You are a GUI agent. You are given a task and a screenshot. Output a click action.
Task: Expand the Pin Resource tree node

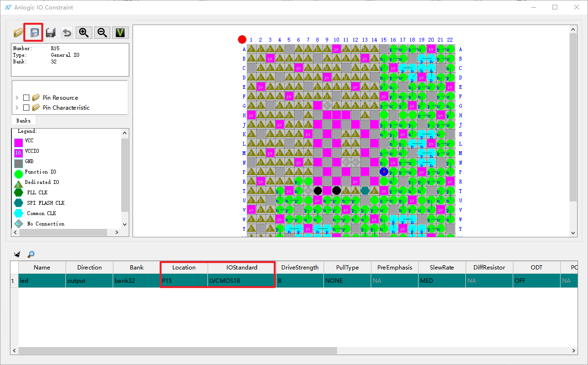point(17,97)
